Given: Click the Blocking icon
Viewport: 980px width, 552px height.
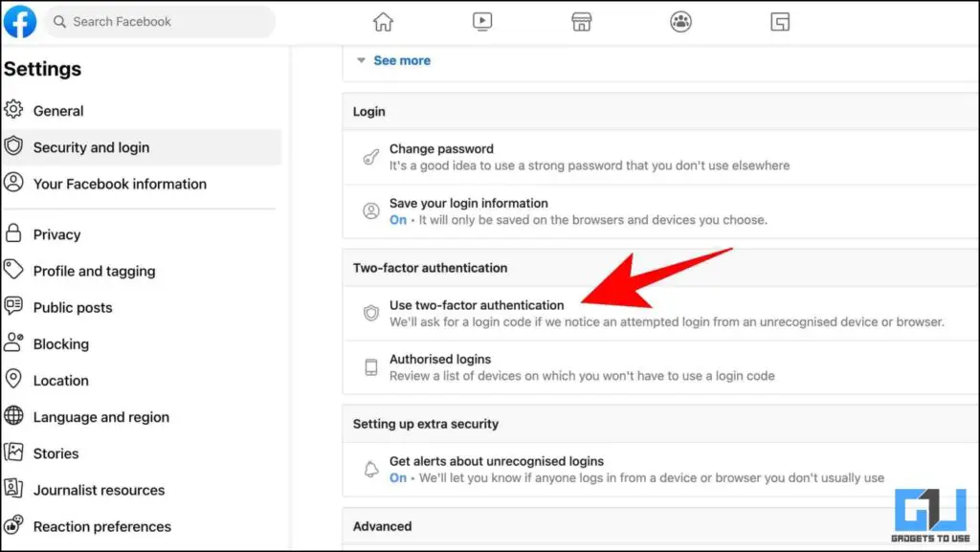Looking at the screenshot, I should [13, 342].
